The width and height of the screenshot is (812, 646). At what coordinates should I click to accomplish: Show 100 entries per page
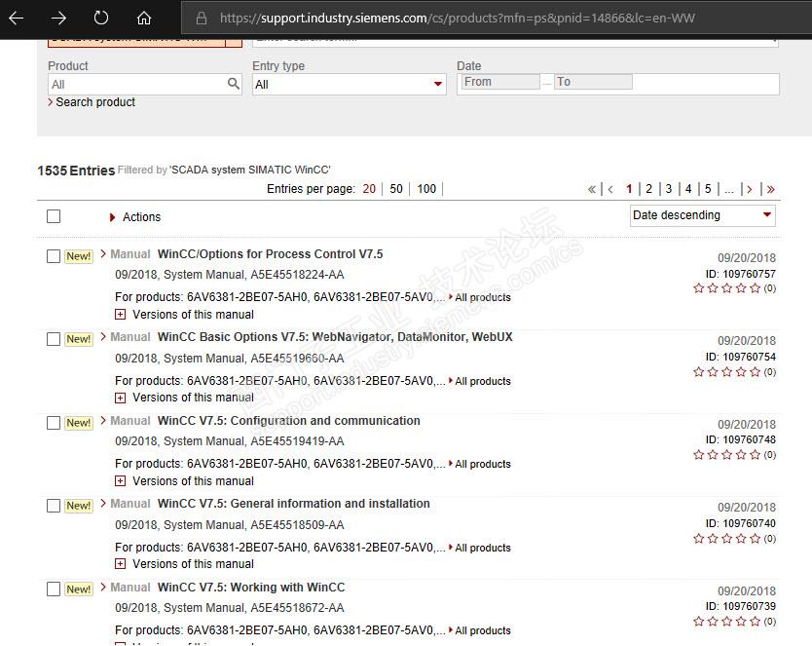[426, 189]
